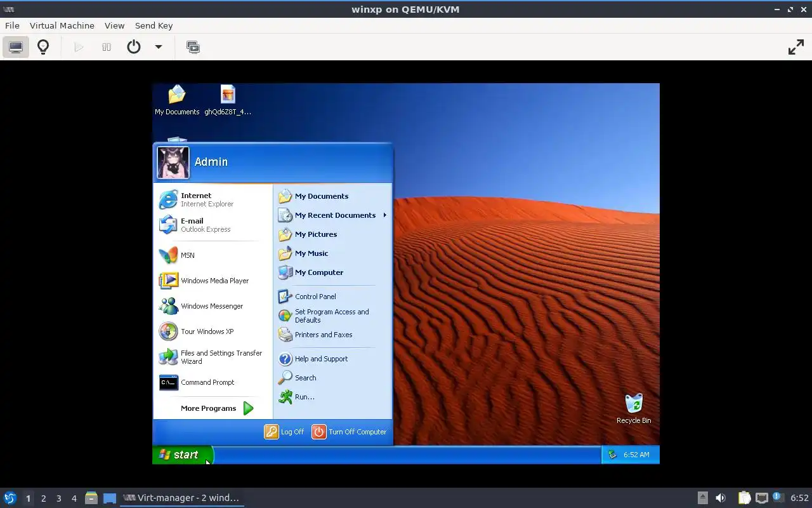Image resolution: width=812 pixels, height=508 pixels.
Task: Start Windows Media Player
Action: click(x=213, y=281)
